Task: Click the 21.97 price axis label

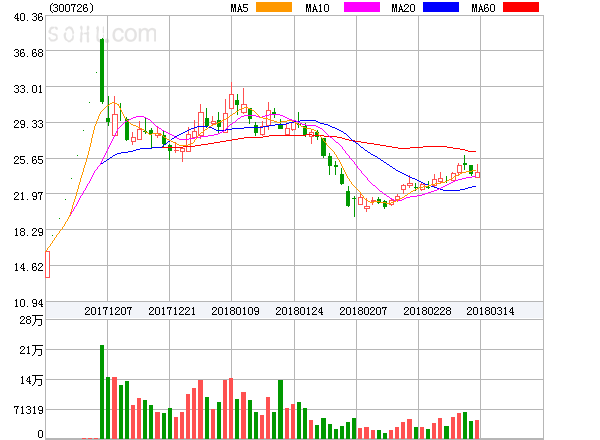Action: pyautogui.click(x=28, y=196)
